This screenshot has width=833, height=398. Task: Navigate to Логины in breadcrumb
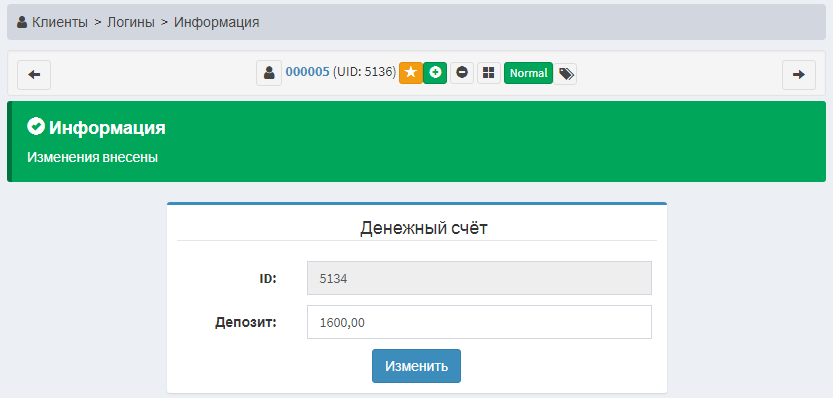click(x=131, y=22)
